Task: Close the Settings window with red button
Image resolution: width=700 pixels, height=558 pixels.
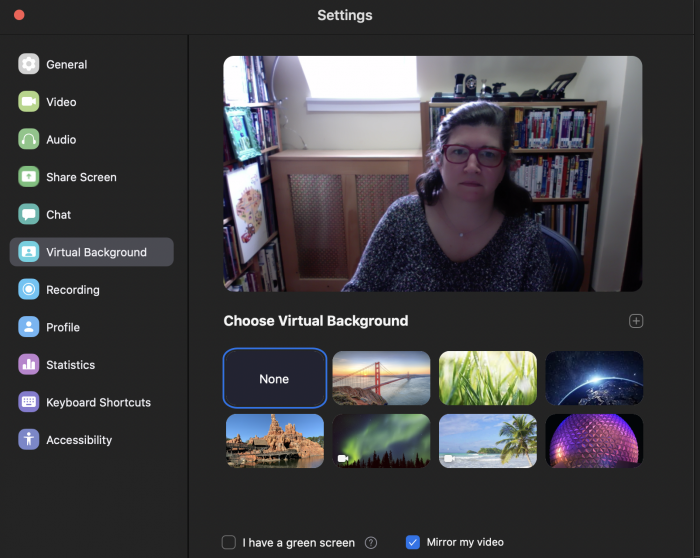Action: click(x=19, y=15)
